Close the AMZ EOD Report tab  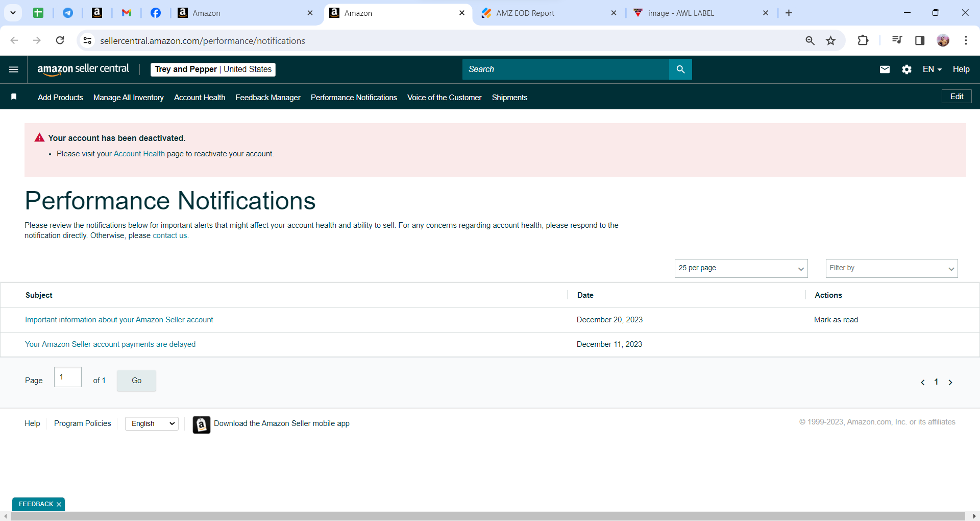614,13
